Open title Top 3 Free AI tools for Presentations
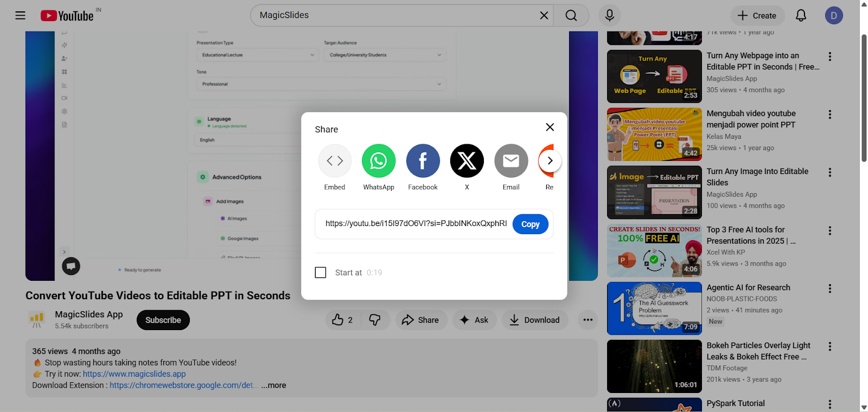 751,235
